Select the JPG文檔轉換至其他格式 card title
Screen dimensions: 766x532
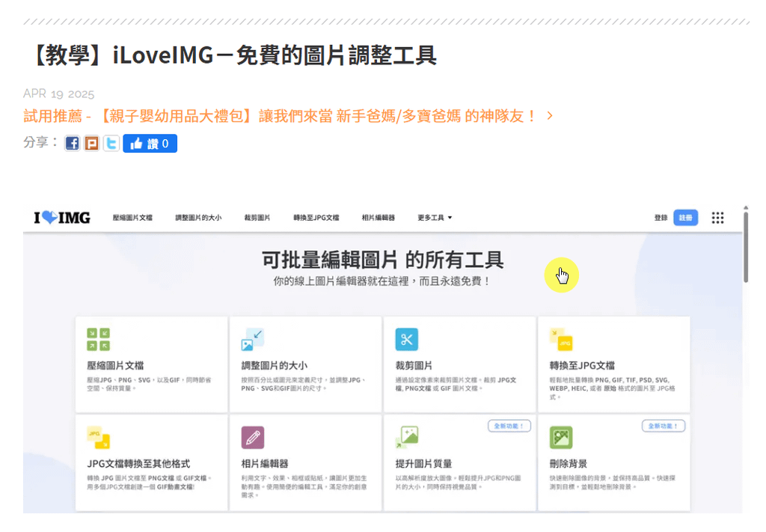coord(138,464)
